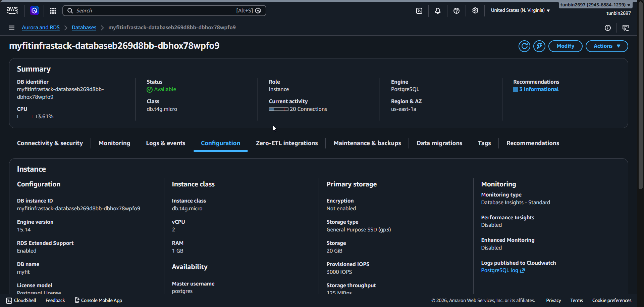Open the United States (N. Virginia) region selector
This screenshot has width=644, height=307.
(520, 10)
